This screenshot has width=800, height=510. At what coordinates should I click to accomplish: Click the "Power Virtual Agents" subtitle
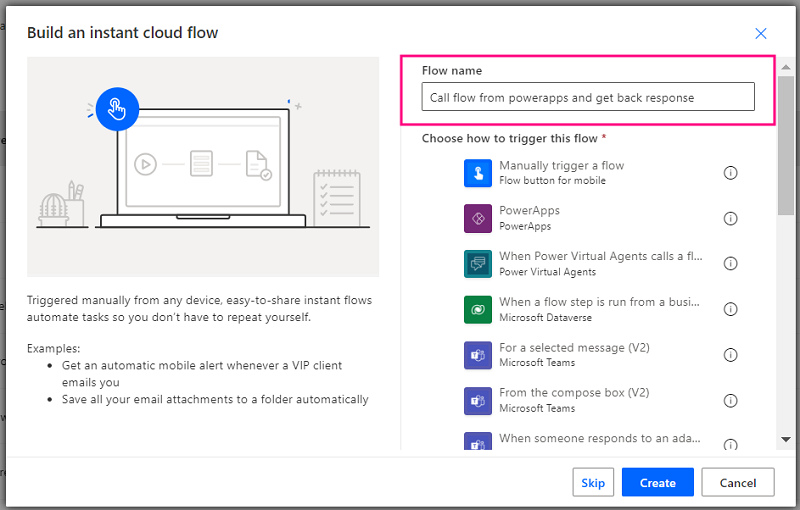coord(547,272)
